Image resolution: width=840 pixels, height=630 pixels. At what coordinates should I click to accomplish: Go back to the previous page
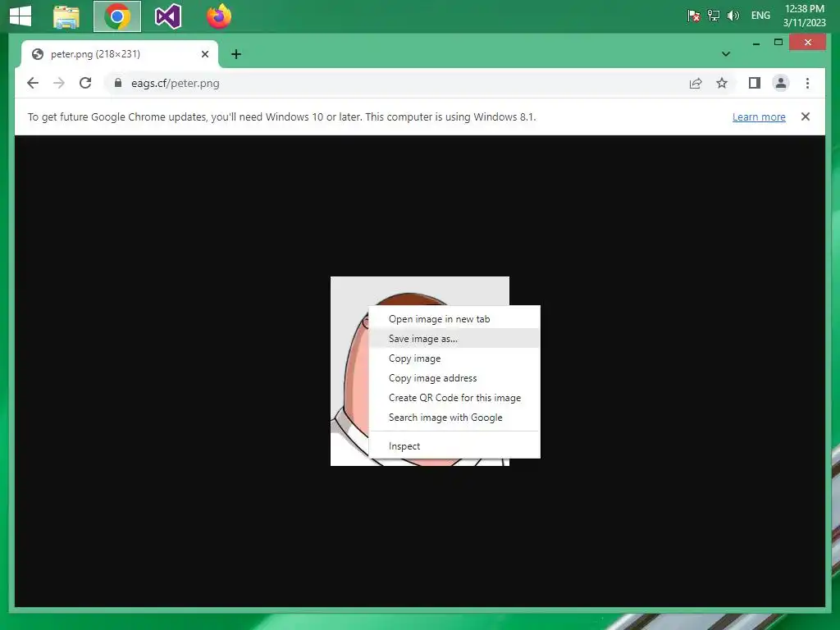coord(33,83)
